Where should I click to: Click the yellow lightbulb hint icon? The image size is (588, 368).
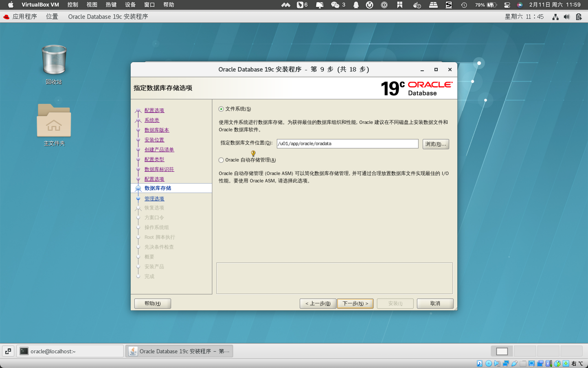click(x=253, y=153)
